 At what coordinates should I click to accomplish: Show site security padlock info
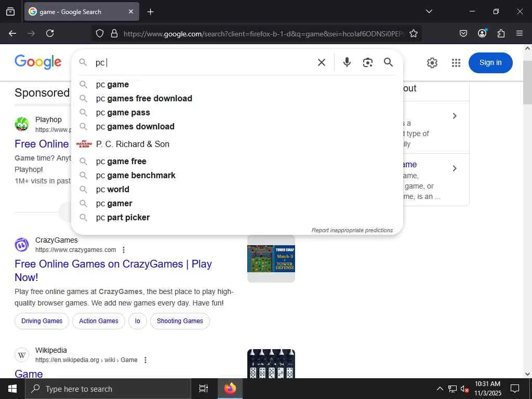click(x=114, y=33)
